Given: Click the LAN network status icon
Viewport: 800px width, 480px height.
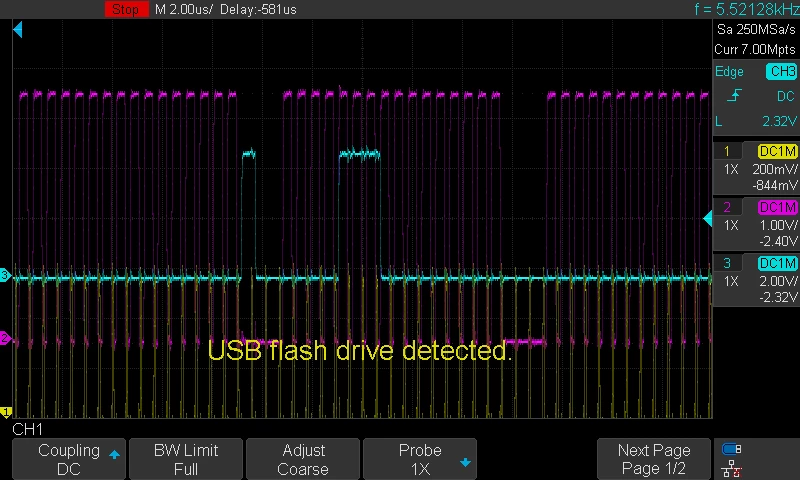Looking at the screenshot, I should pos(732,468).
